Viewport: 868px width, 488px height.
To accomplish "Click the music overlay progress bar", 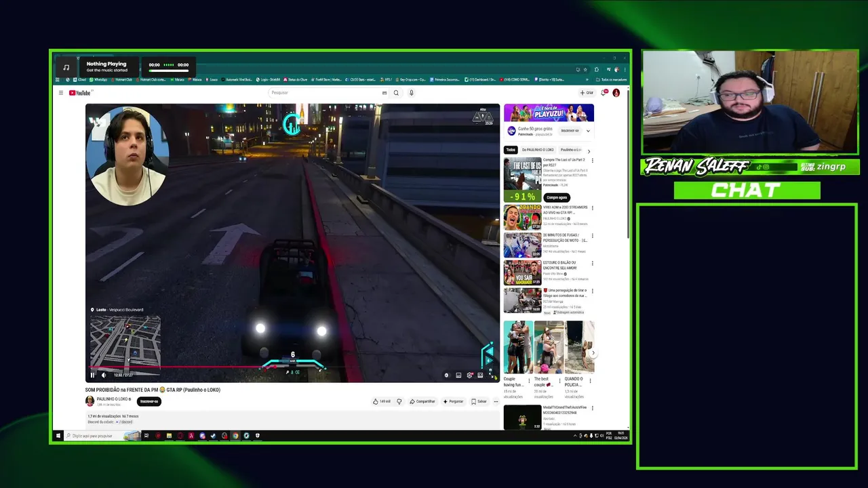I will (169, 70).
